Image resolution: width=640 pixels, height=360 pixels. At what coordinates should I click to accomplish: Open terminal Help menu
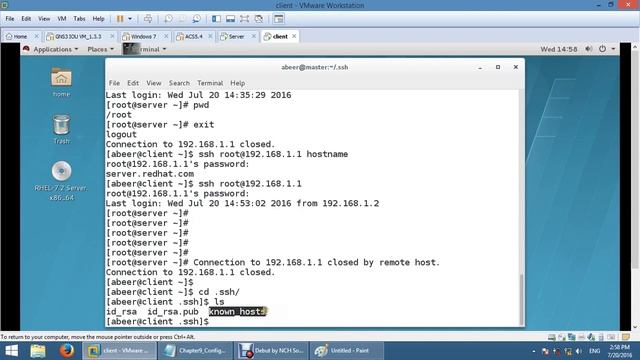point(238,83)
